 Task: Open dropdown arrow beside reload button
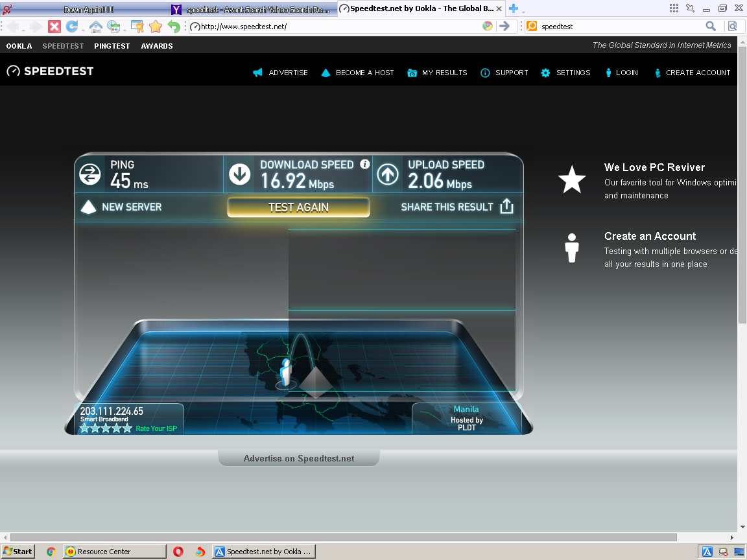tap(82, 29)
